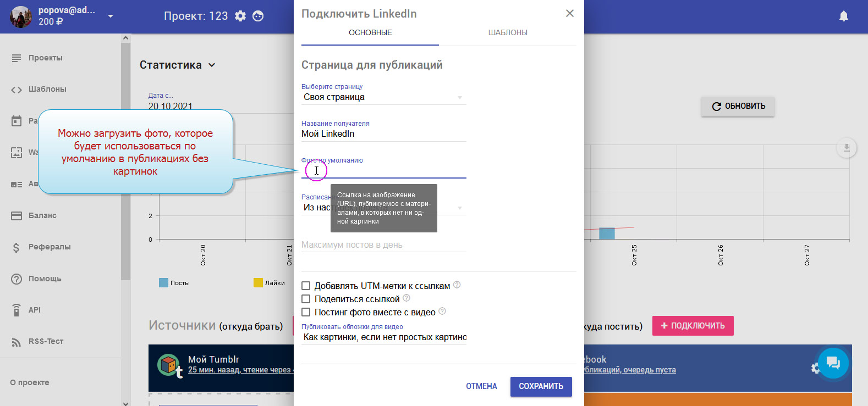Open the Статистика dropdown chevron

coord(212,65)
